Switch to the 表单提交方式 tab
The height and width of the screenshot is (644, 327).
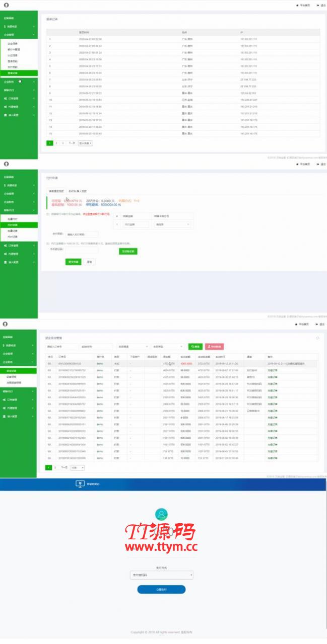(56, 192)
